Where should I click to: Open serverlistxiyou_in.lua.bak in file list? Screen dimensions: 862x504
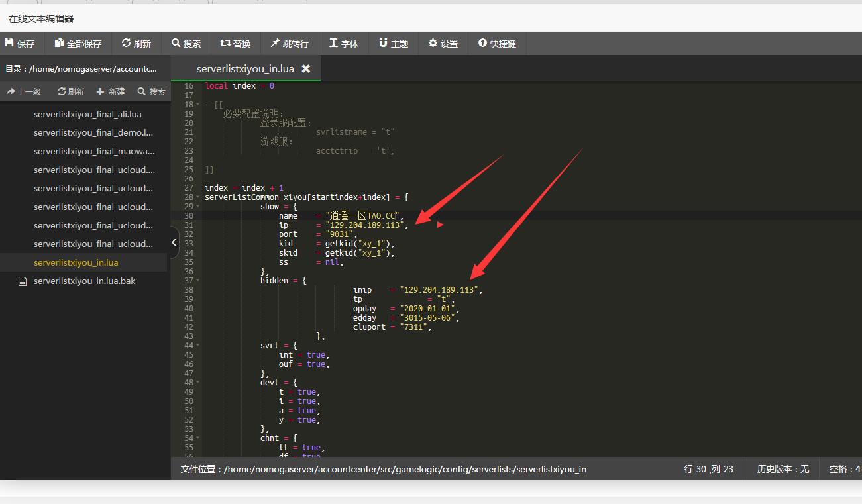tap(84, 281)
